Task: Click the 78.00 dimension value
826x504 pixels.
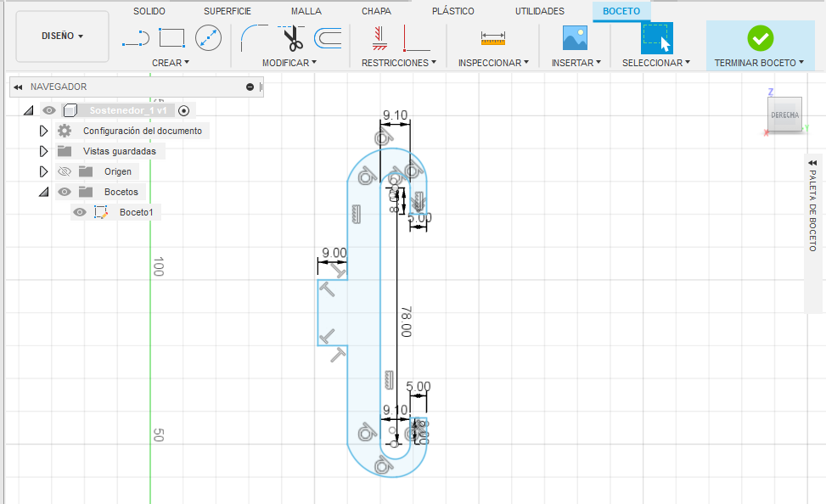Action: click(x=406, y=322)
